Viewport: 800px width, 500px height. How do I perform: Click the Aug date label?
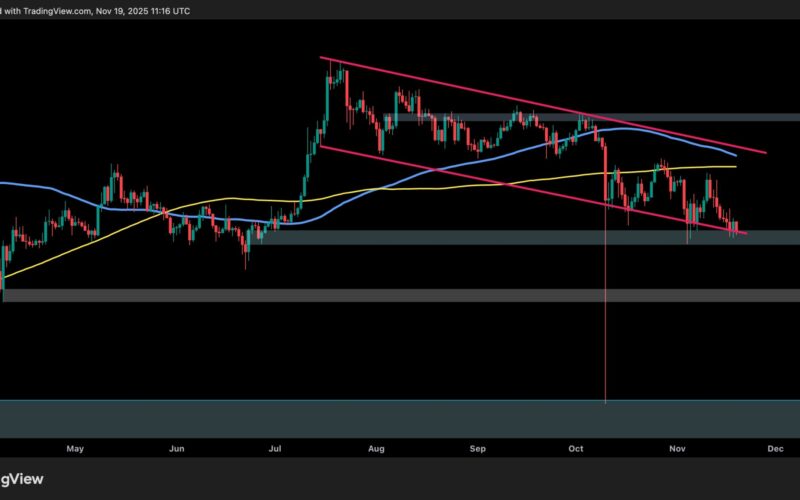point(377,450)
